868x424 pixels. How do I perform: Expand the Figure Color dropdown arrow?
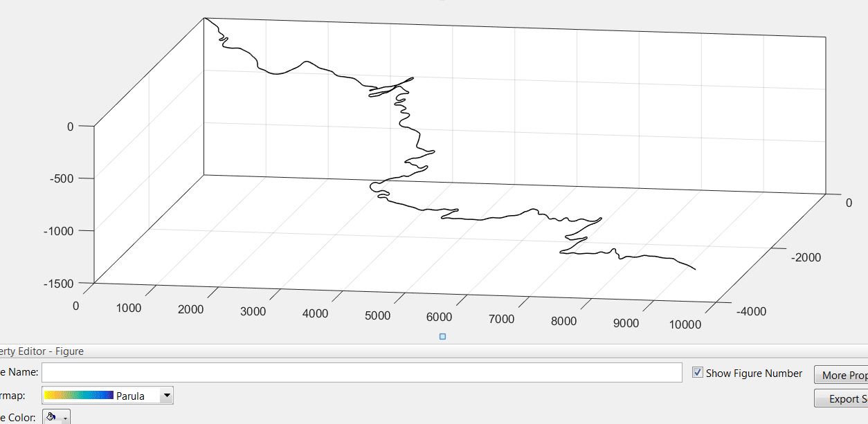point(65,418)
